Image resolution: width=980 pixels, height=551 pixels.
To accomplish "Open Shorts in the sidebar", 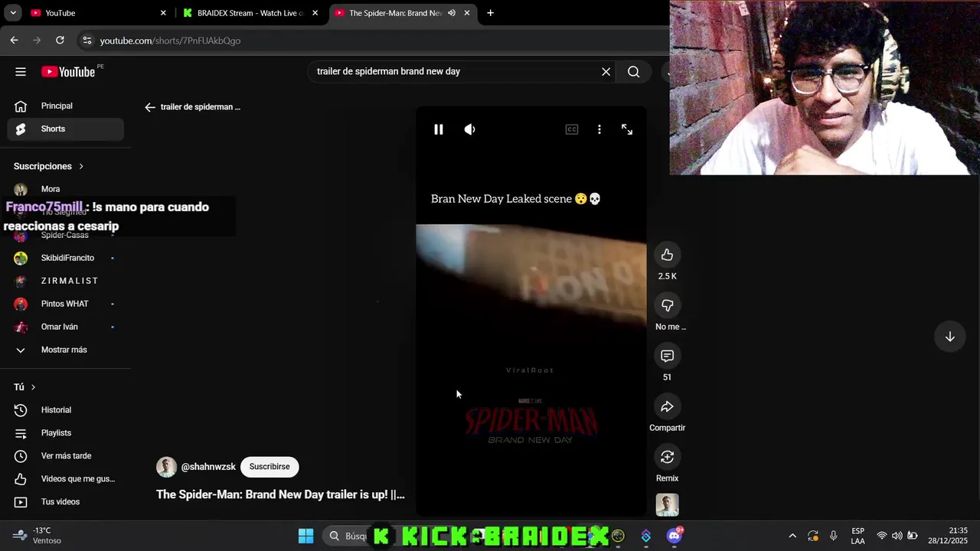I will pyautogui.click(x=65, y=129).
